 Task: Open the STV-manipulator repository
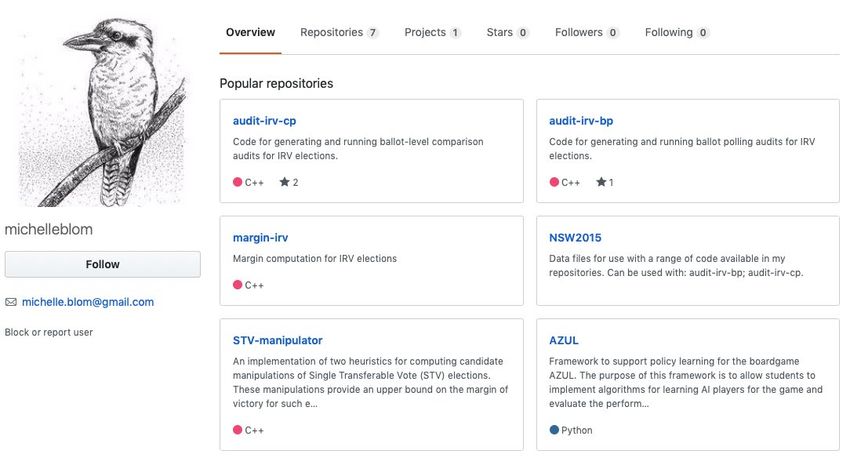point(278,340)
